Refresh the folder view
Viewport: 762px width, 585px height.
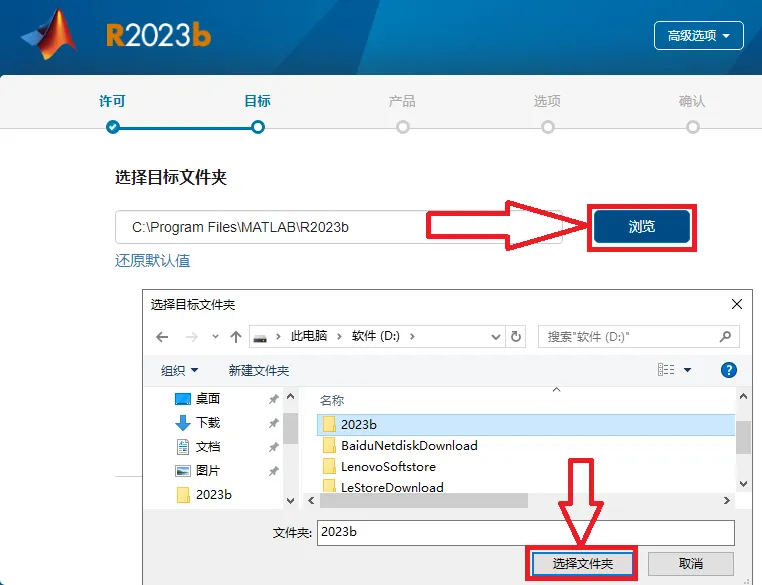pos(516,336)
